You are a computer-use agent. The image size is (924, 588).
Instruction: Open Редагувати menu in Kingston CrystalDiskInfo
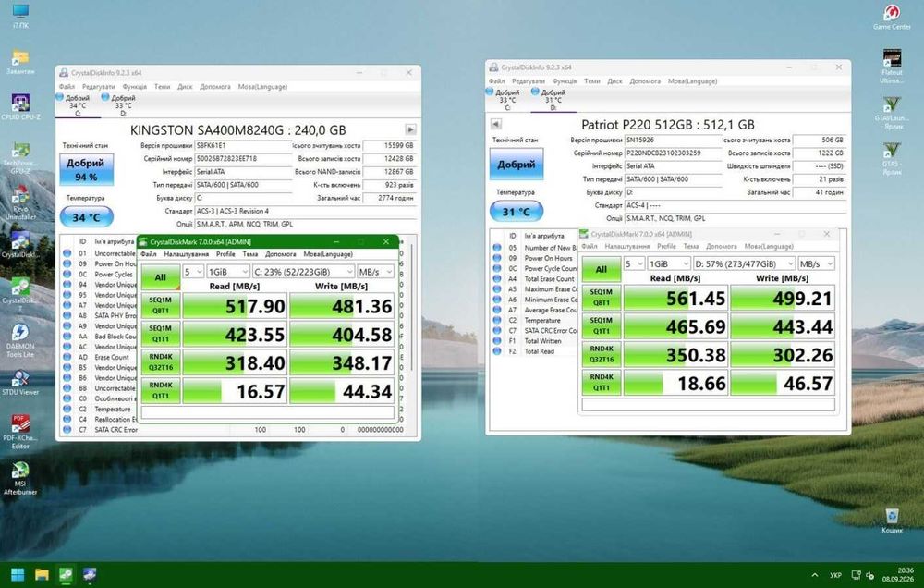tap(99, 87)
